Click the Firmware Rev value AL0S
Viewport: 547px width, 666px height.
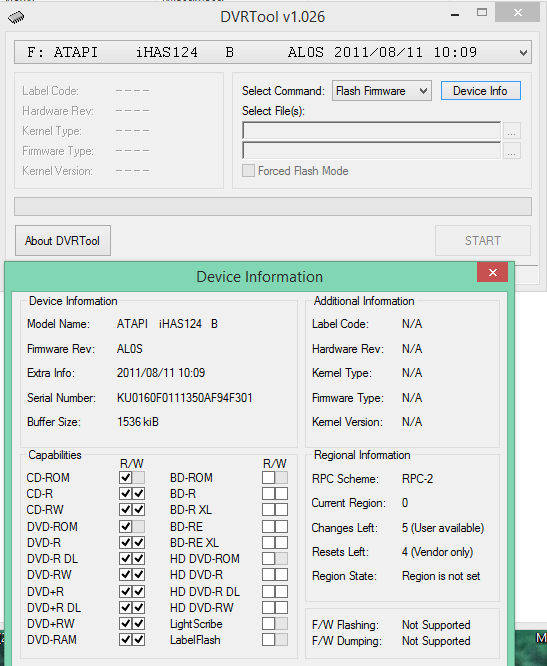pyautogui.click(x=130, y=349)
